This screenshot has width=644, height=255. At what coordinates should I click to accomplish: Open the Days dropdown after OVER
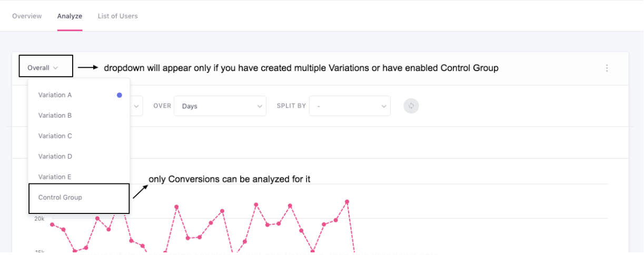click(220, 106)
